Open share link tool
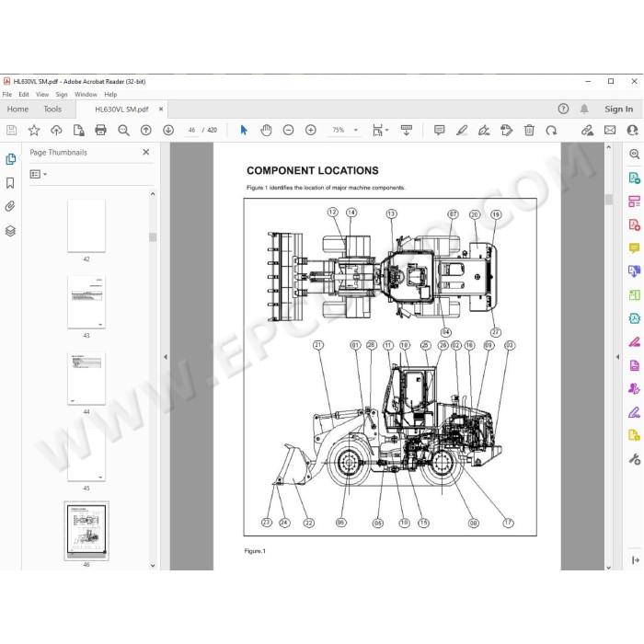This screenshot has width=644, height=644. tap(587, 131)
